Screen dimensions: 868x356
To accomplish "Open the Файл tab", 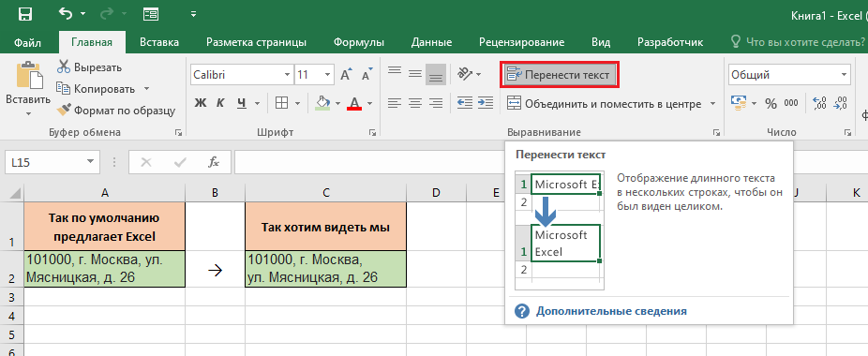I will pyautogui.click(x=29, y=42).
